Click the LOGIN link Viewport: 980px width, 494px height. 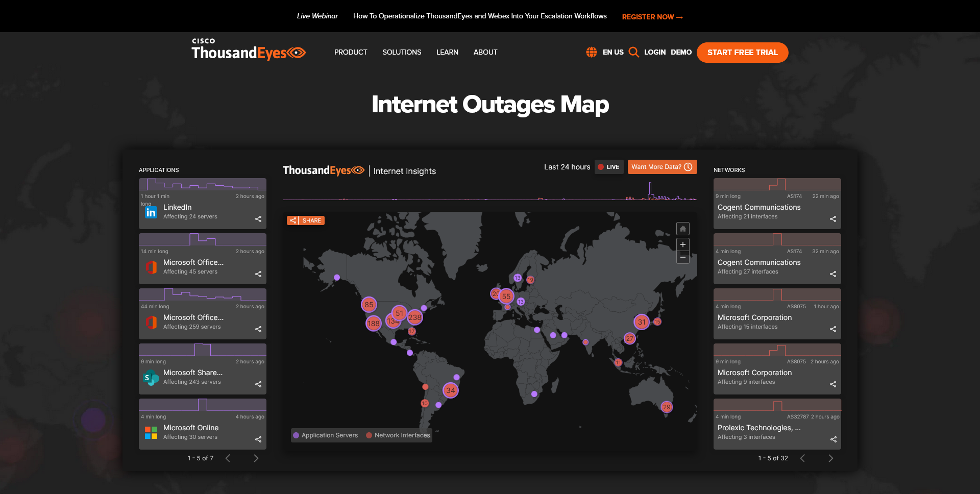pyautogui.click(x=655, y=52)
